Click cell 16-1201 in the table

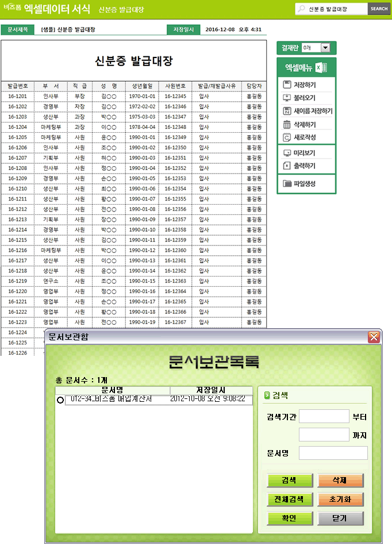click(18, 96)
